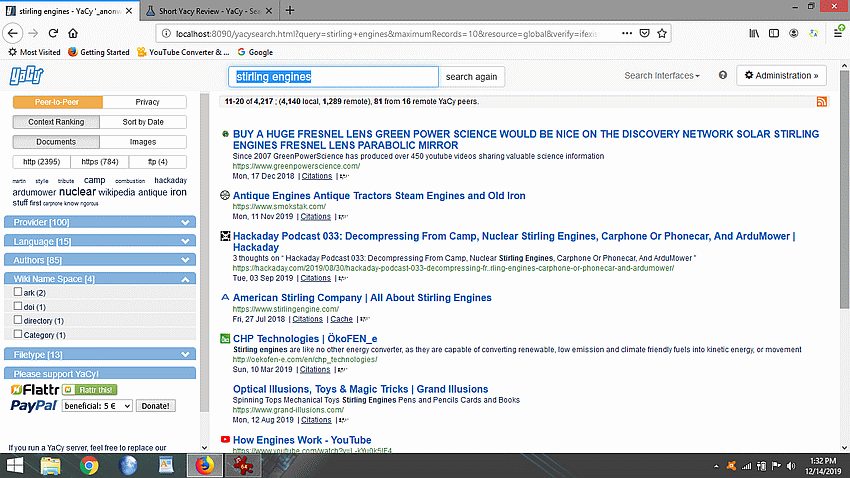Click the Flattr this! button

pos(89,390)
